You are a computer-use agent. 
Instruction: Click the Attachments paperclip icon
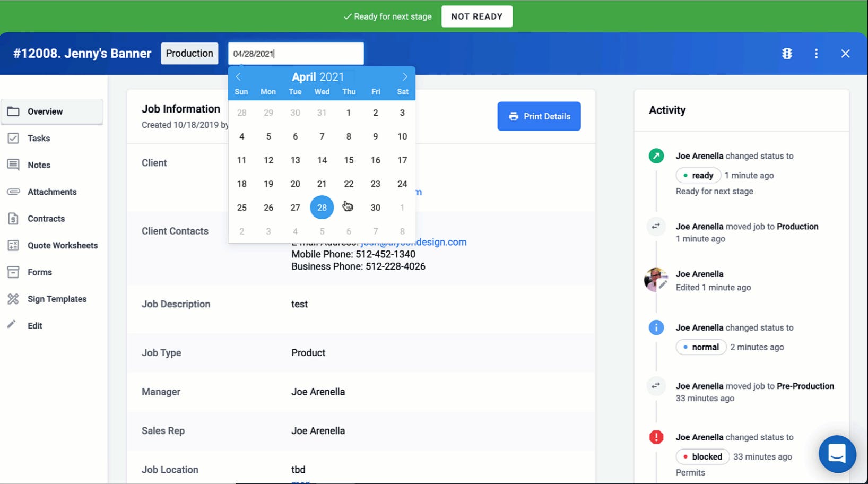point(14,192)
